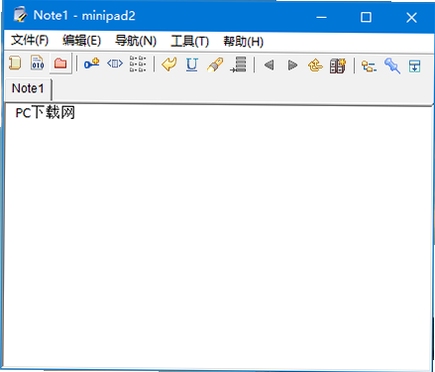The height and width of the screenshot is (372, 435).
Task: Maximize the minipad2 window
Action: [366, 17]
